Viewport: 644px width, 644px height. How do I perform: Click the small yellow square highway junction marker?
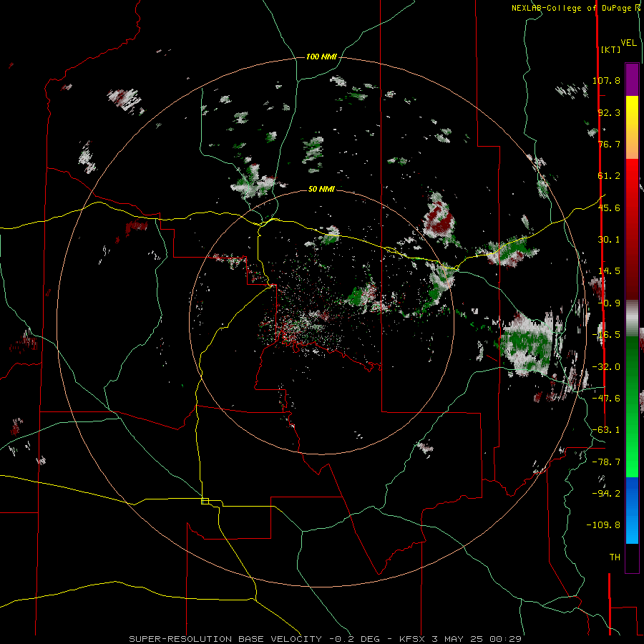[205, 501]
